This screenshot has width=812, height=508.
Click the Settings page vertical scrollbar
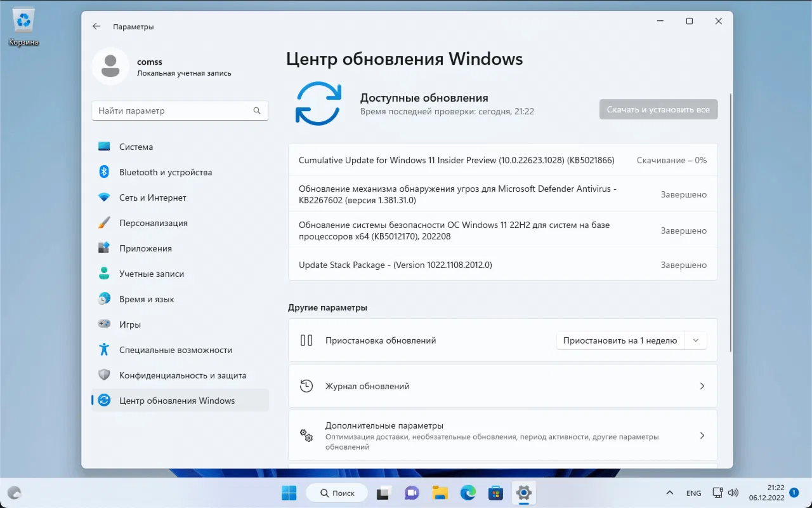point(731,222)
